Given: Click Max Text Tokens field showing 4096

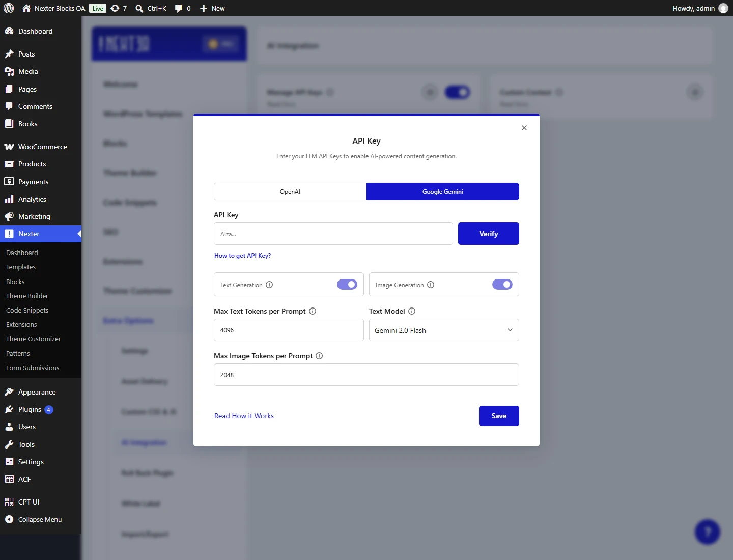Looking at the screenshot, I should pos(289,330).
